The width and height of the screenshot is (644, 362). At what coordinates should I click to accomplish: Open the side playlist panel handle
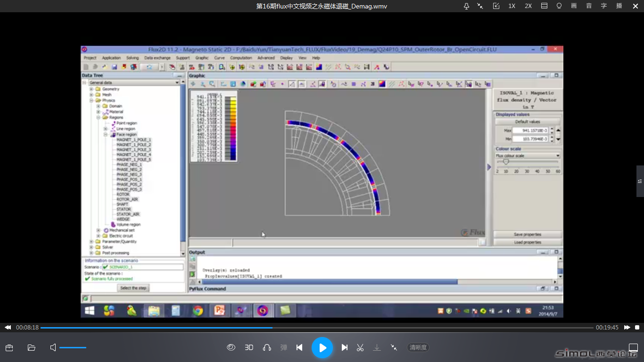pyautogui.click(x=640, y=181)
